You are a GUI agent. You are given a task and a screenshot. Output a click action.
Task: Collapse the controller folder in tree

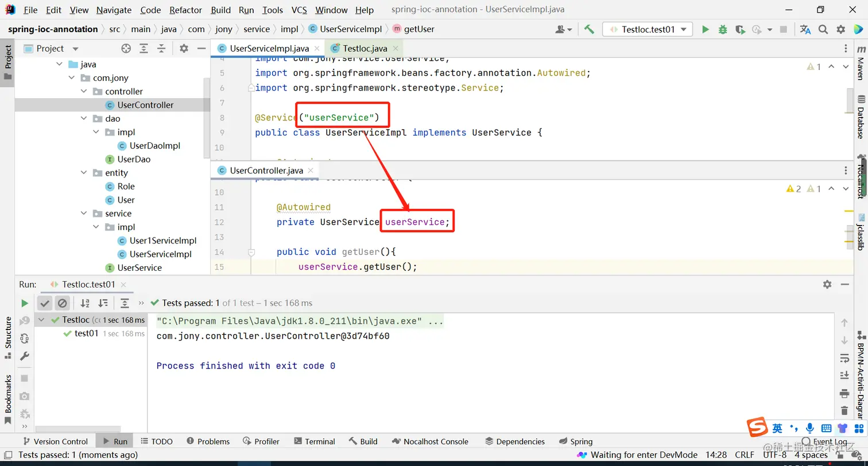(84, 91)
